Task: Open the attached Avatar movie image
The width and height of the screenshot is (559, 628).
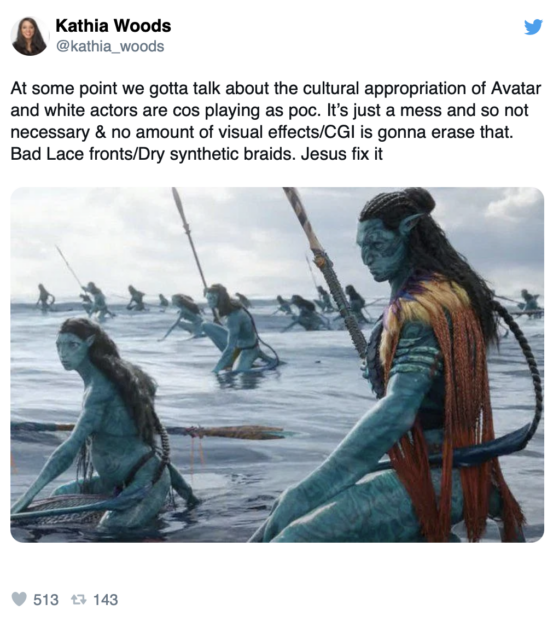Action: tap(277, 364)
